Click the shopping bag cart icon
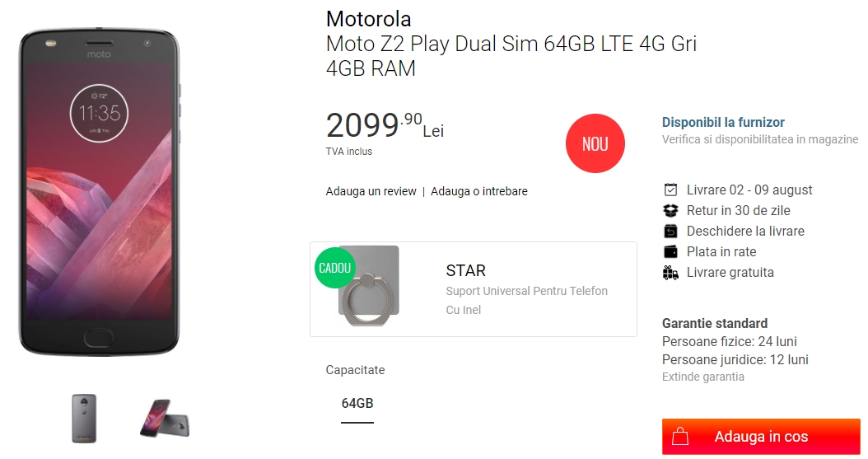The image size is (868, 459). click(x=680, y=437)
